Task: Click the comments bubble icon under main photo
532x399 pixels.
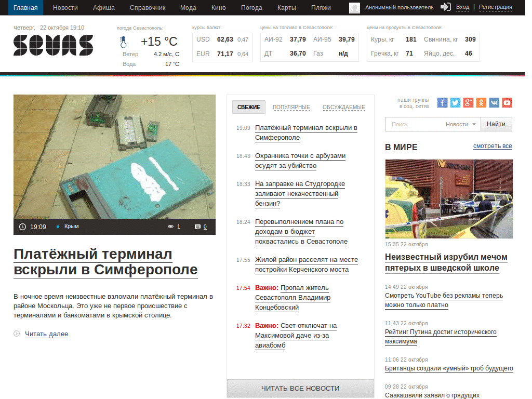Action: tap(197, 227)
